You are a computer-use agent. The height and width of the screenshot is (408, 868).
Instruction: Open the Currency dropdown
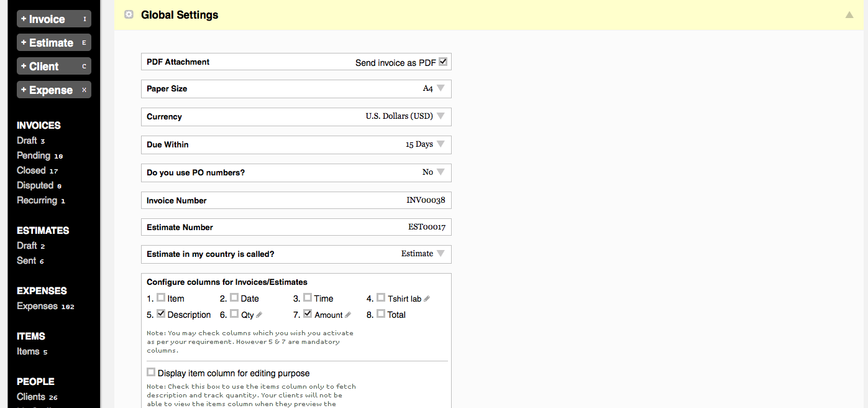pyautogui.click(x=441, y=116)
